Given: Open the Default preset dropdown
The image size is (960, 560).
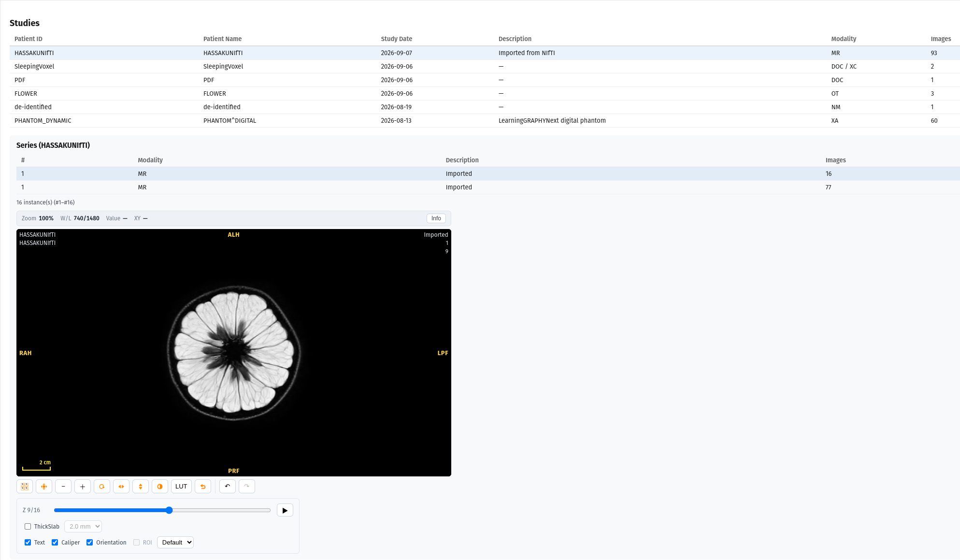Looking at the screenshot, I should [175, 543].
